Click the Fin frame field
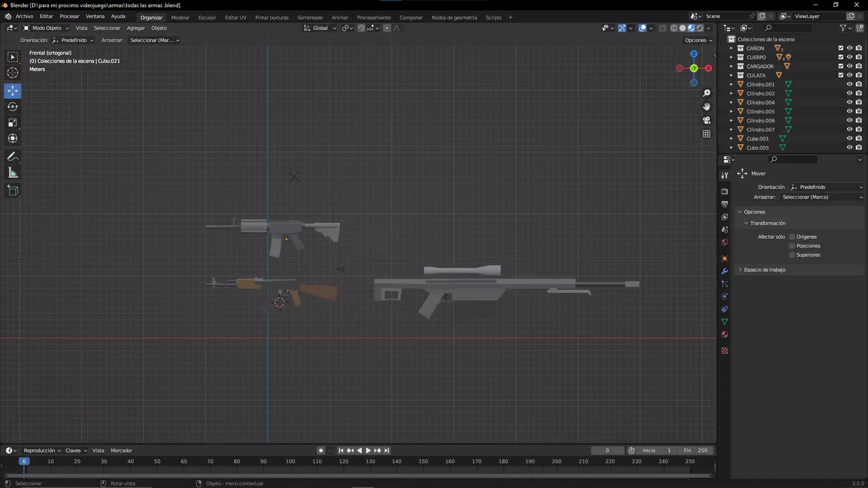The height and width of the screenshot is (488, 868). [696, 450]
